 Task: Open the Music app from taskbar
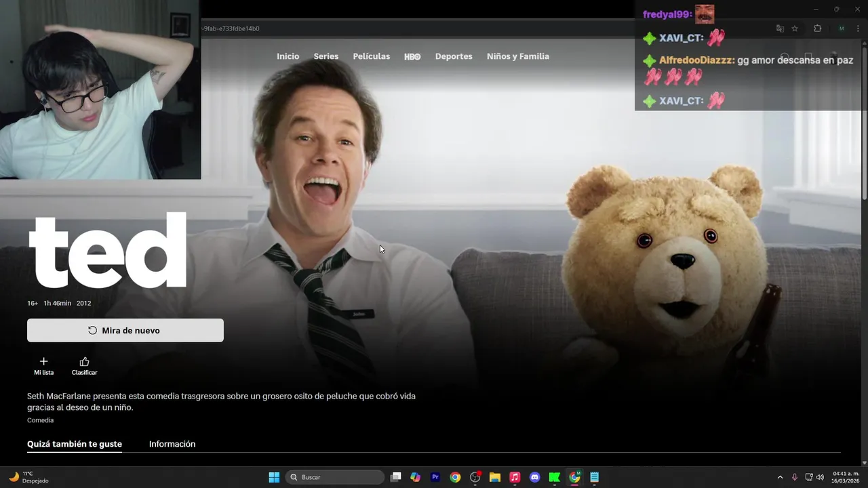(515, 477)
